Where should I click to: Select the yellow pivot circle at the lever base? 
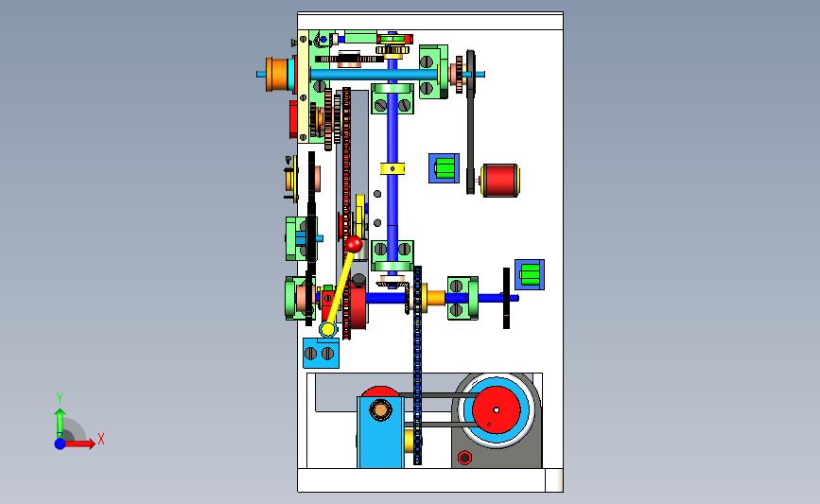pos(328,329)
